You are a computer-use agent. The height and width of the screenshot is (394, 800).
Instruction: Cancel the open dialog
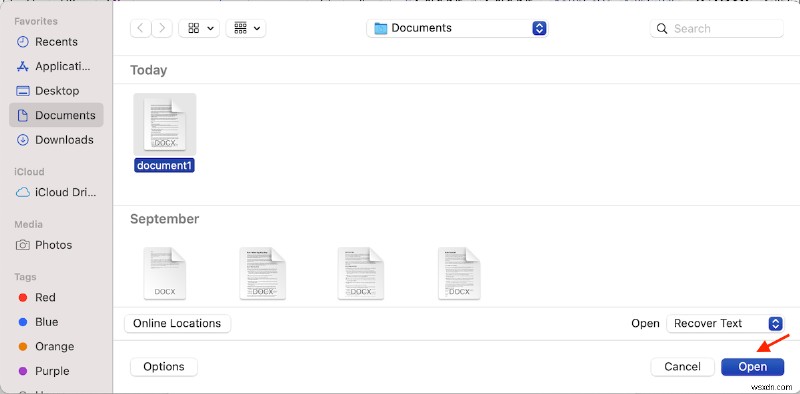coord(682,366)
